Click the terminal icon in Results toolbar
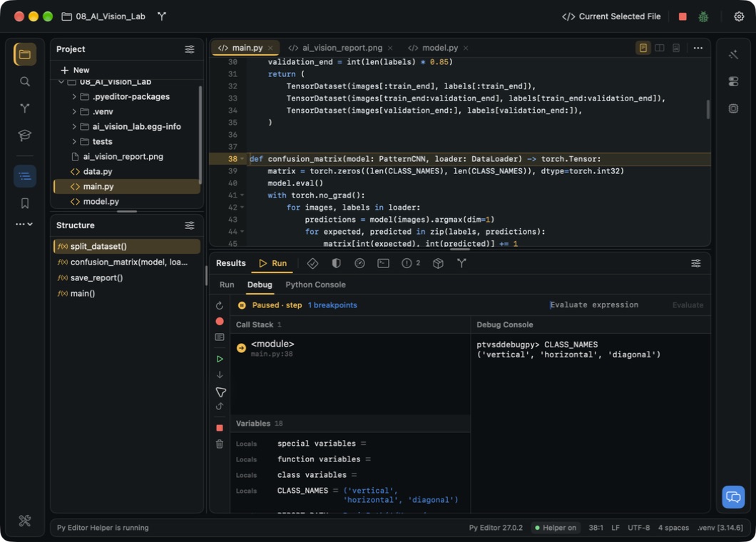Viewport: 756px width, 542px height. [383, 263]
